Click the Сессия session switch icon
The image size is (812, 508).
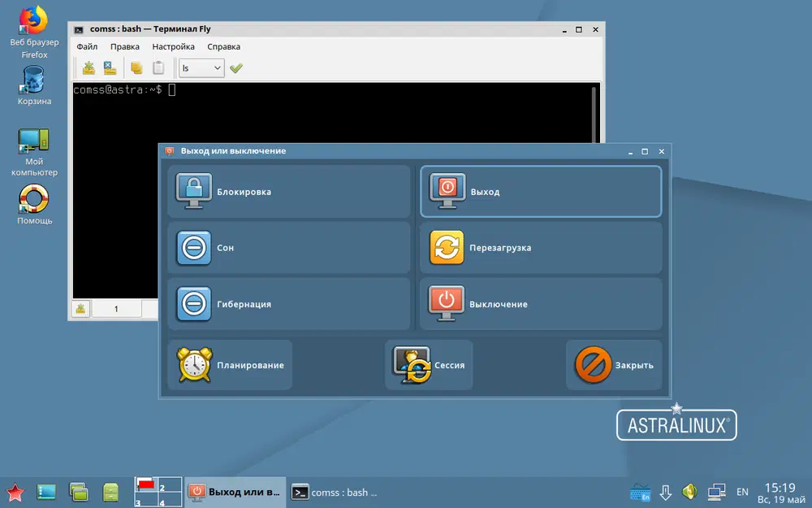[429, 365]
